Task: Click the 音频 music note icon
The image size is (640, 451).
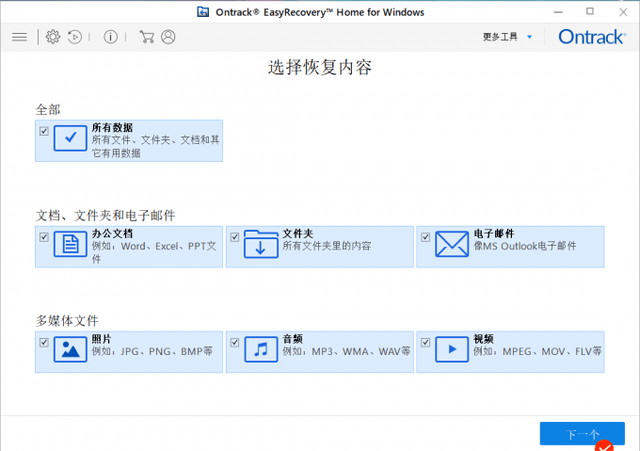Action: point(261,349)
